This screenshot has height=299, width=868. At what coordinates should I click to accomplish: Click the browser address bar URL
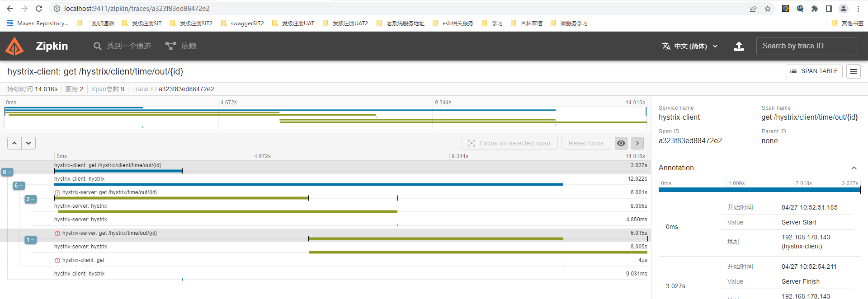coord(137,9)
